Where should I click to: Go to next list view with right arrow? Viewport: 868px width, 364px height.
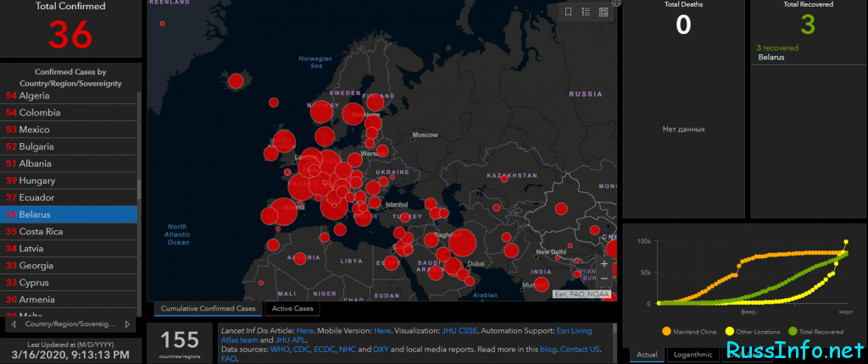127,324
